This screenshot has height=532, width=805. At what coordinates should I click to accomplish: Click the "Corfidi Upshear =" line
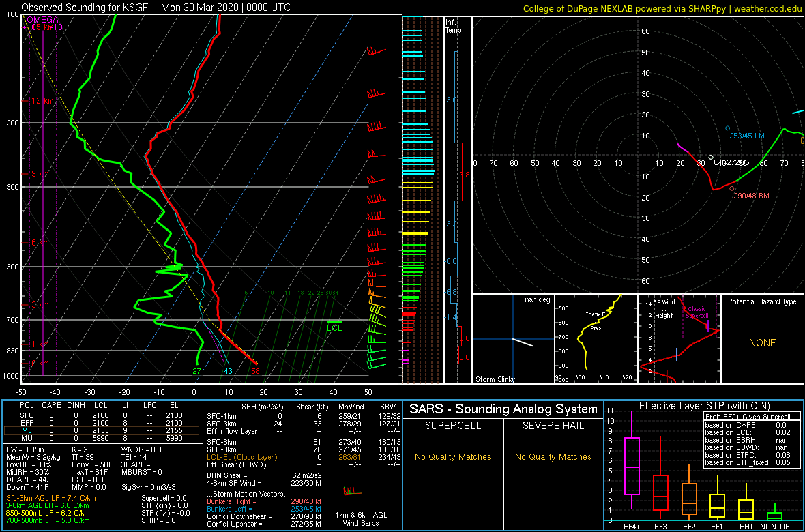(264, 524)
